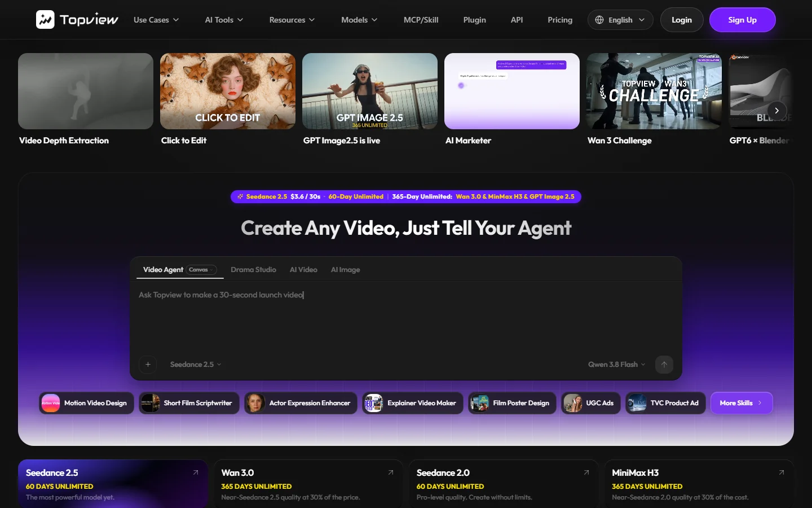The height and width of the screenshot is (508, 812).
Task: Select the TVC Product Ad skill
Action: tap(665, 403)
